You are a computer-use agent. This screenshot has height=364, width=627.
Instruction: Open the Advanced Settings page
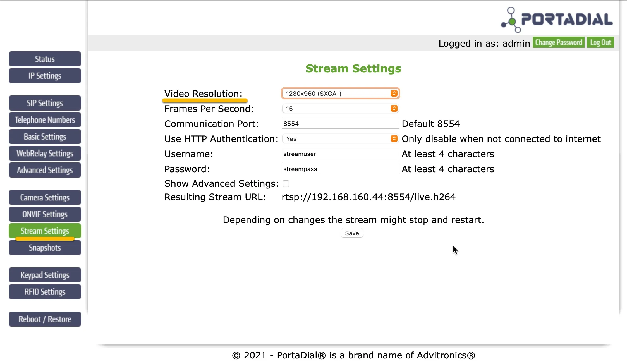tap(45, 170)
